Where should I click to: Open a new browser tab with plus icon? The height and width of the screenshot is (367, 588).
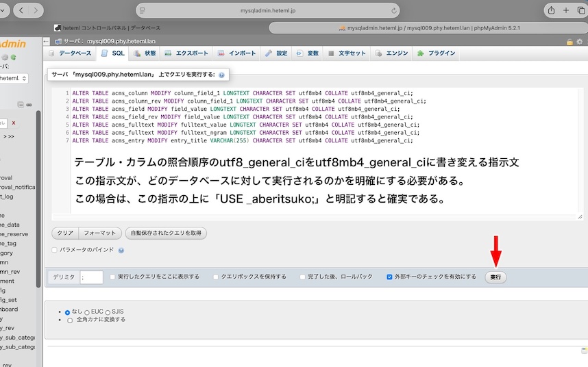coord(565,10)
